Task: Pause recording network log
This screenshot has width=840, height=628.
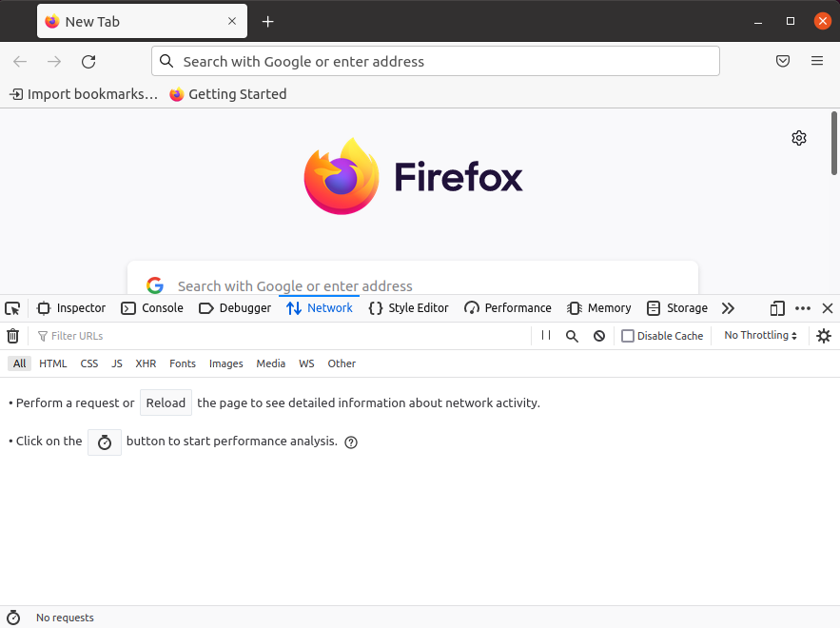Action: tap(546, 336)
